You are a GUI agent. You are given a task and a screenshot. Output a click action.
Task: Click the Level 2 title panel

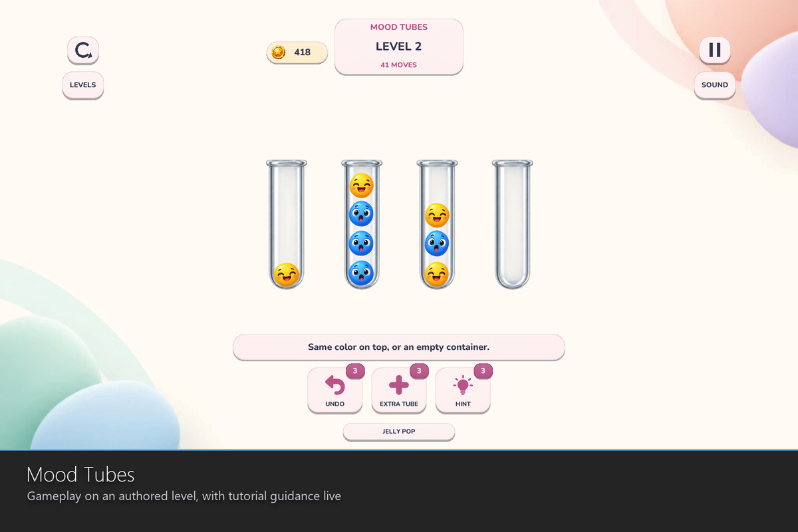tap(399, 47)
